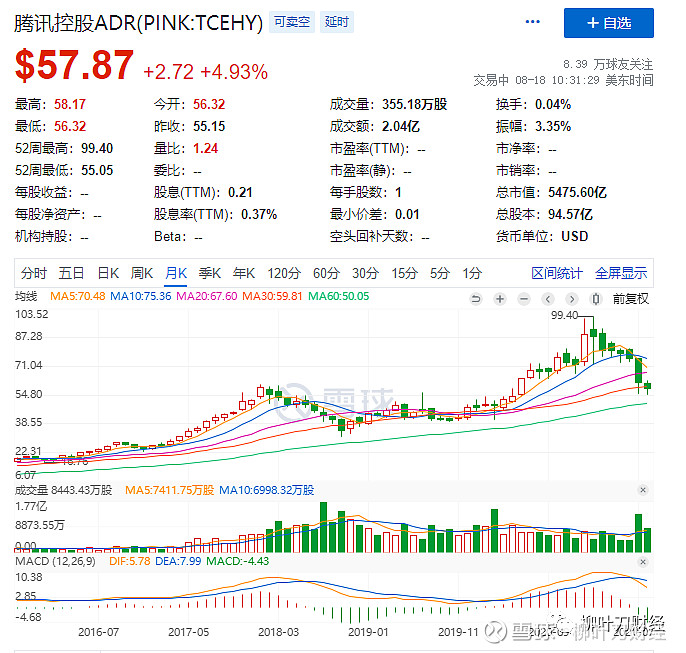The height and width of the screenshot is (653, 686).
Task: Click the 货币单位 USD field
Action: point(542,237)
